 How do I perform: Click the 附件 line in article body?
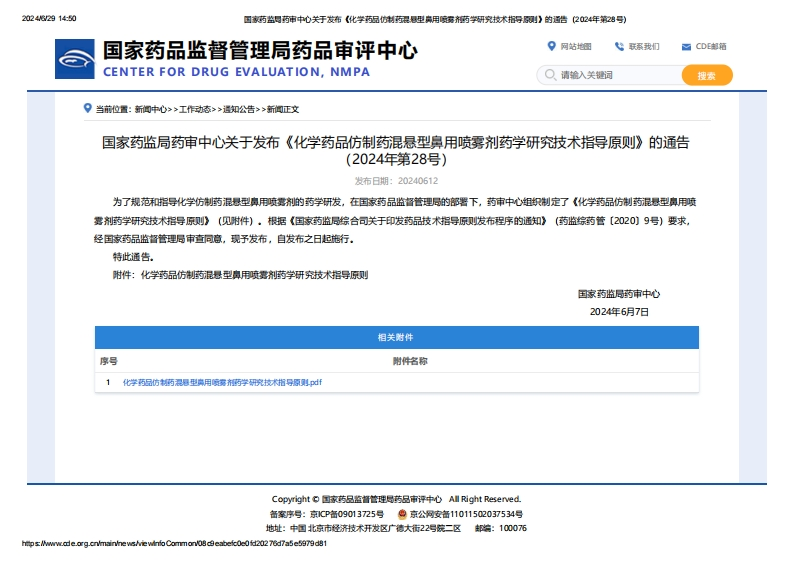click(240, 275)
